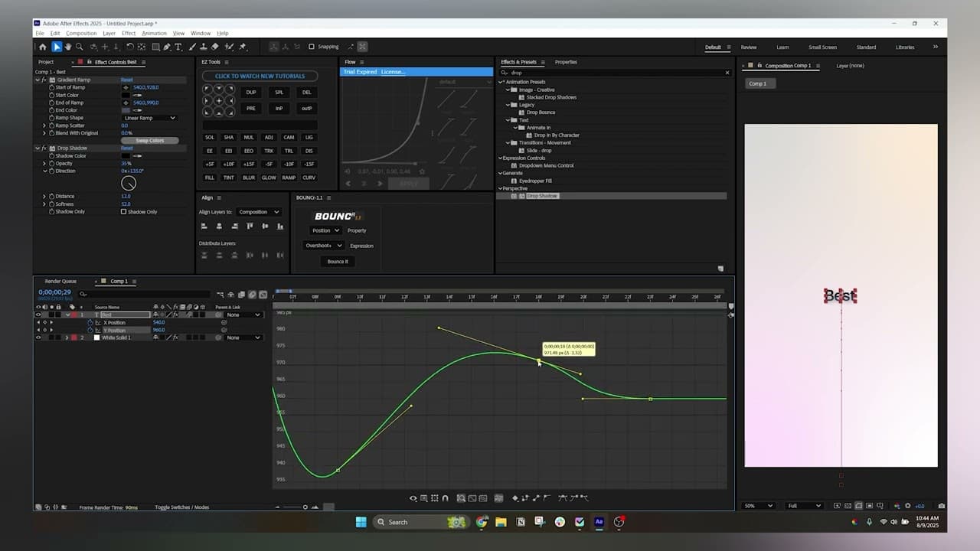Select the Pen tool
Screen dimensions: 980x551
pos(167,47)
